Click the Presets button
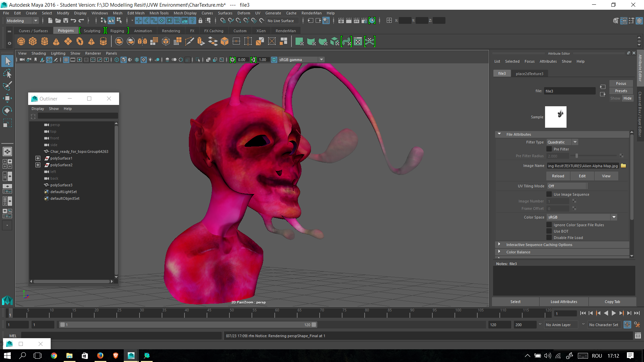The width and height of the screenshot is (644, 362). coord(621,91)
